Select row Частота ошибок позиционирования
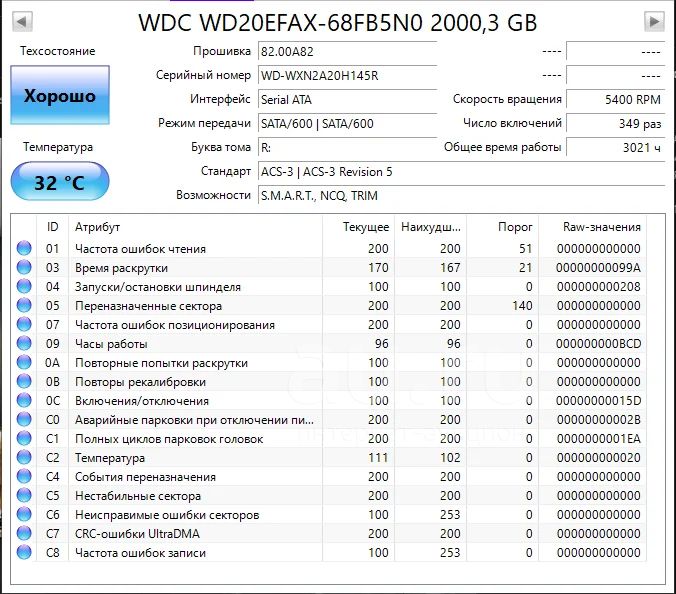This screenshot has width=676, height=594. (329, 324)
